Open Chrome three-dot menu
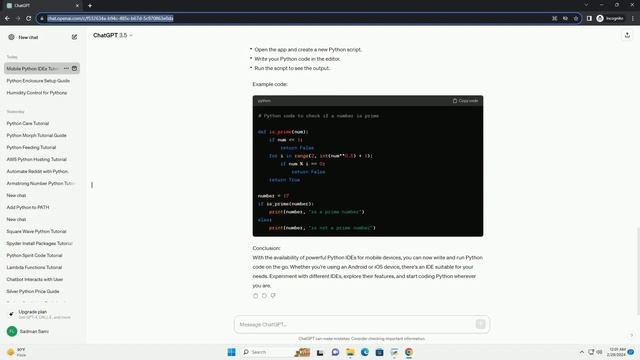Screen dimensions: 640x360 (633, 18)
